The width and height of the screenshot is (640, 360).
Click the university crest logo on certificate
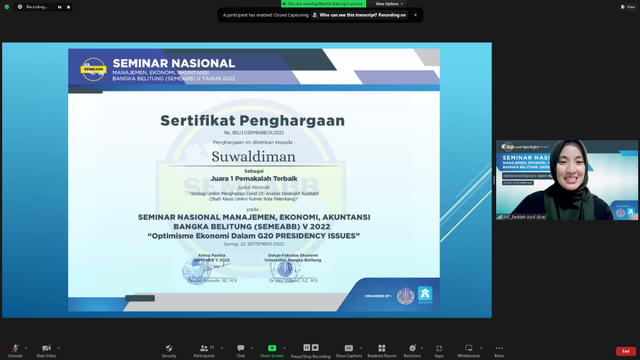point(406,296)
